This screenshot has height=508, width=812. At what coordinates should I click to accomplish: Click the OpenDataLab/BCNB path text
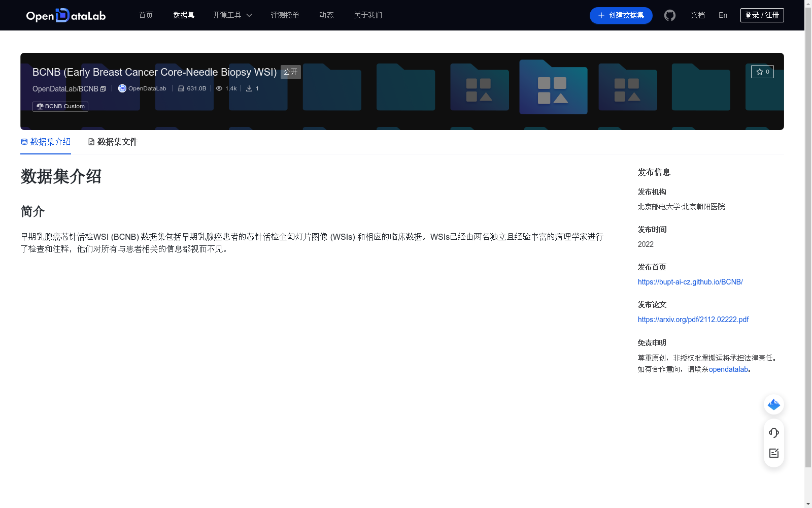[x=65, y=89]
